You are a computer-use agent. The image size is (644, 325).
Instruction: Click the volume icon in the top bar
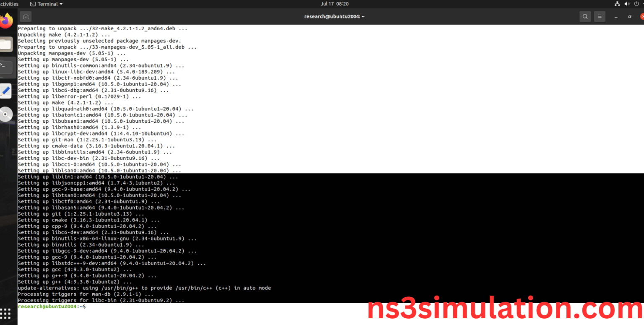(627, 4)
